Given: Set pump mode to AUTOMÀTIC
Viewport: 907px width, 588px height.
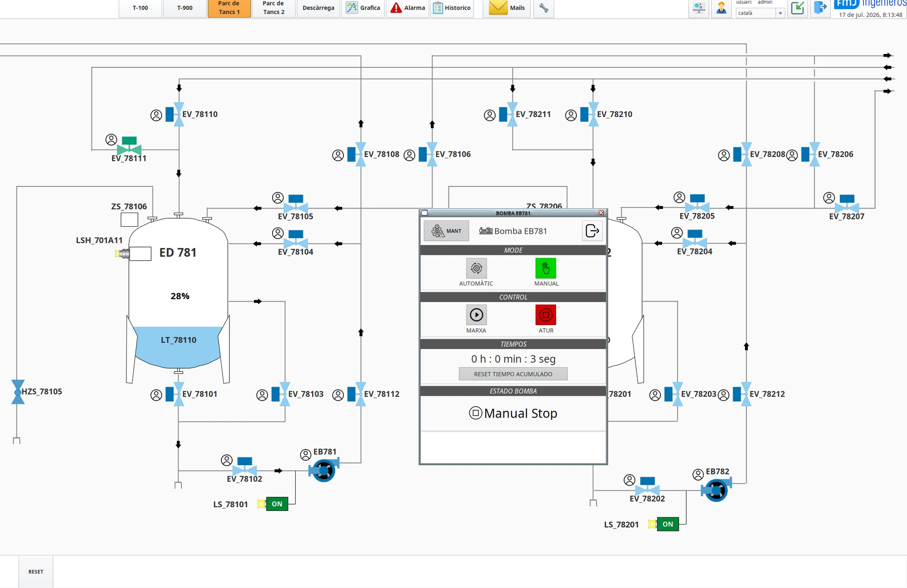Looking at the screenshot, I should [476, 268].
